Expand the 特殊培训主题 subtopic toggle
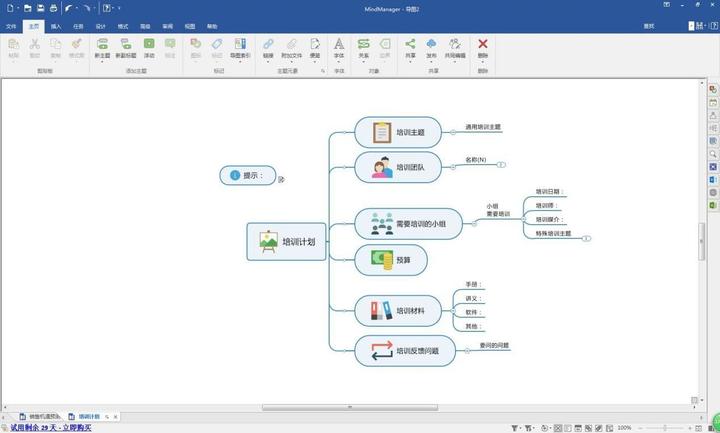 click(586, 238)
